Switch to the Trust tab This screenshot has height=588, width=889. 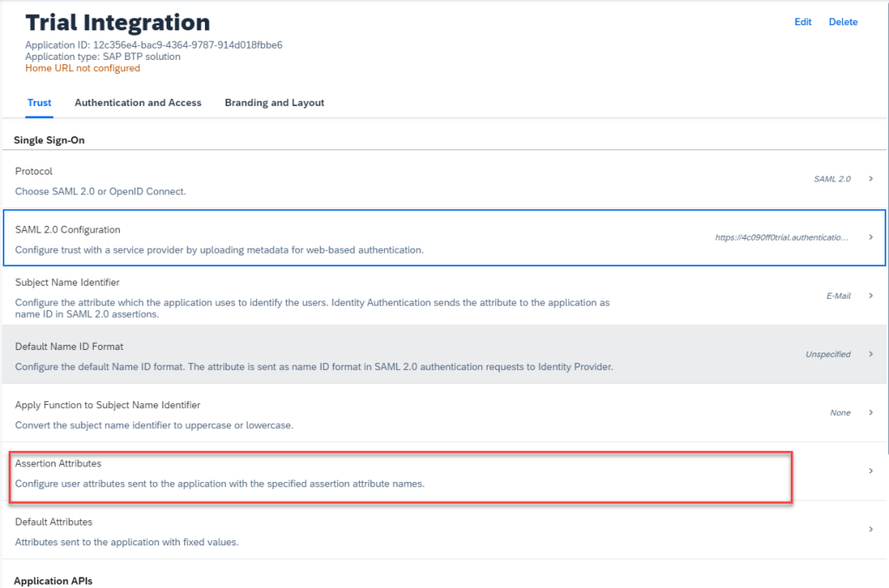click(x=39, y=102)
